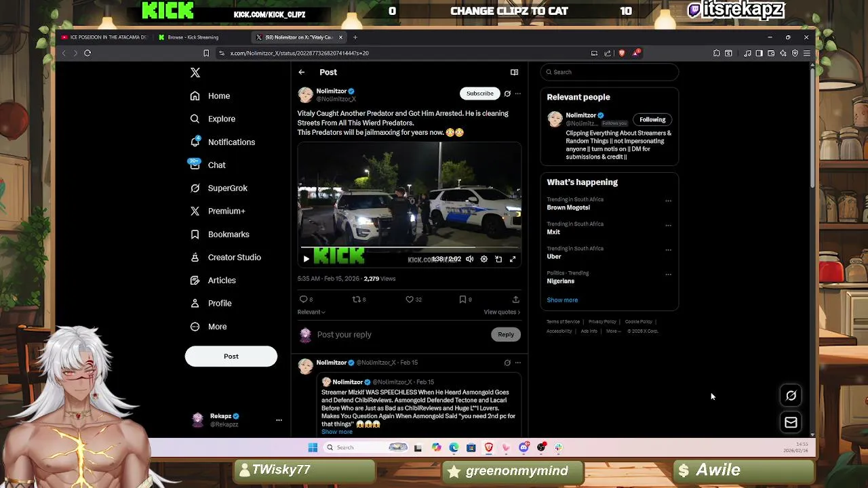Open the Terms of Service footer link
The height and width of the screenshot is (488, 868).
563,322
